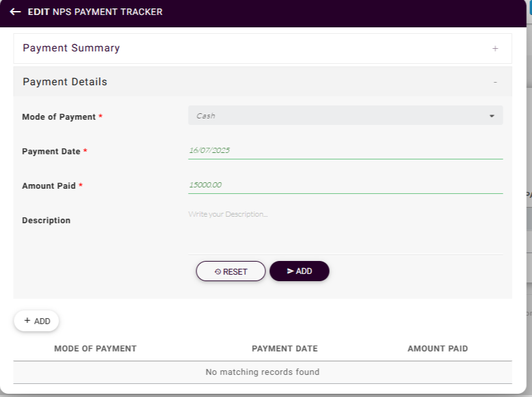
Task: Click the Amount Paid form label
Action: point(49,186)
